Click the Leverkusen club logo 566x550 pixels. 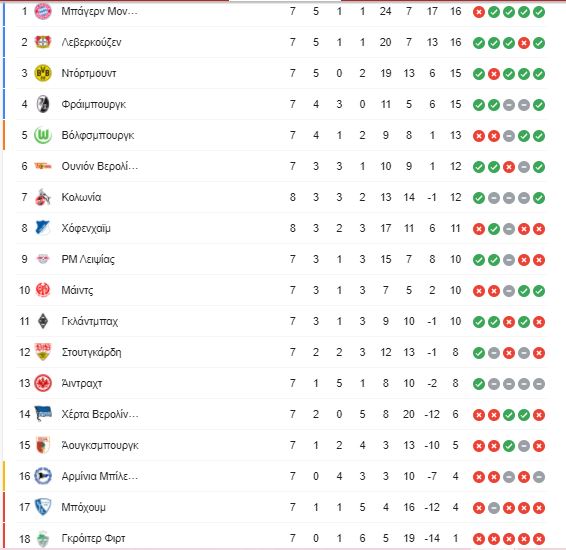pos(43,42)
